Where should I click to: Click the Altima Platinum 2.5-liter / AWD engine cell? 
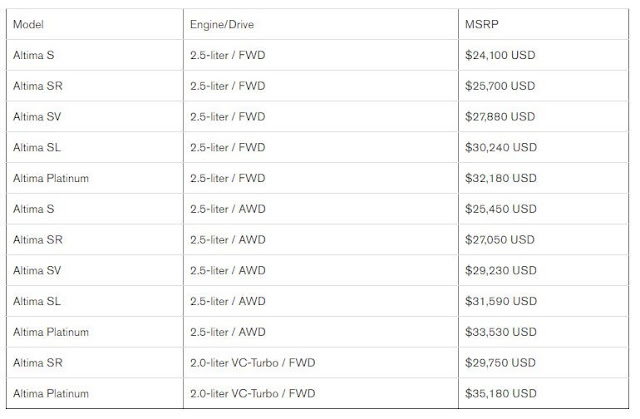click(x=321, y=332)
